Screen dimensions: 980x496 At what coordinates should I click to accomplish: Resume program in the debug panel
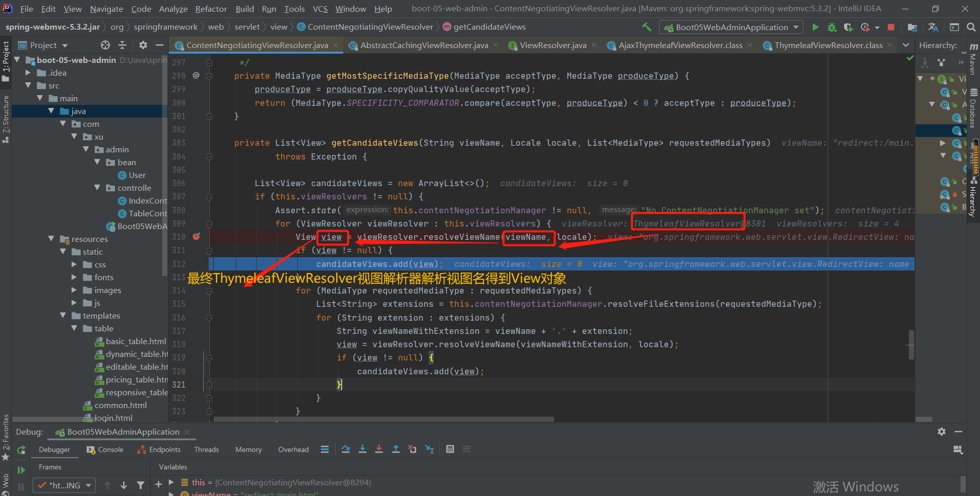point(21,470)
